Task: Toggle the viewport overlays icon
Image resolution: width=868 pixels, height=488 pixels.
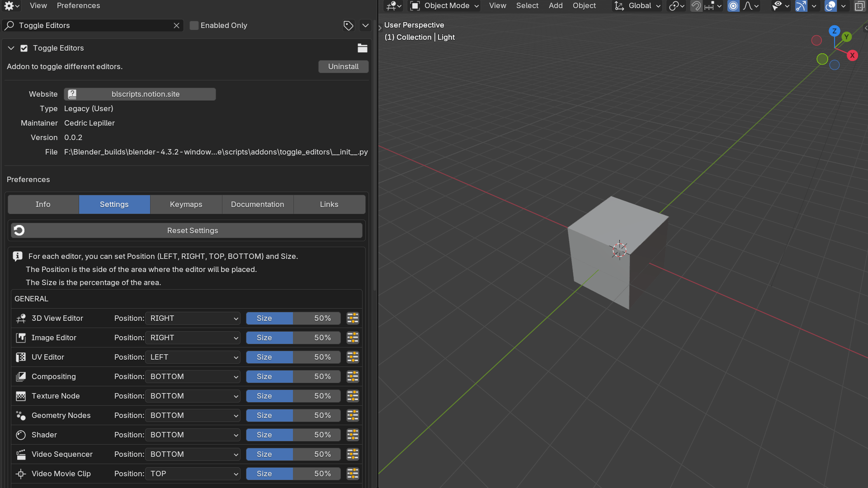Action: [830, 6]
